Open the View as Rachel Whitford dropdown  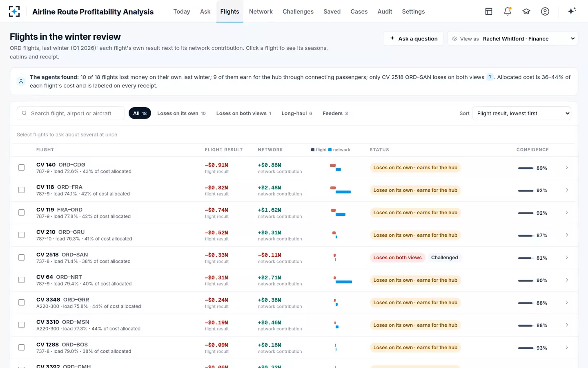(512, 38)
